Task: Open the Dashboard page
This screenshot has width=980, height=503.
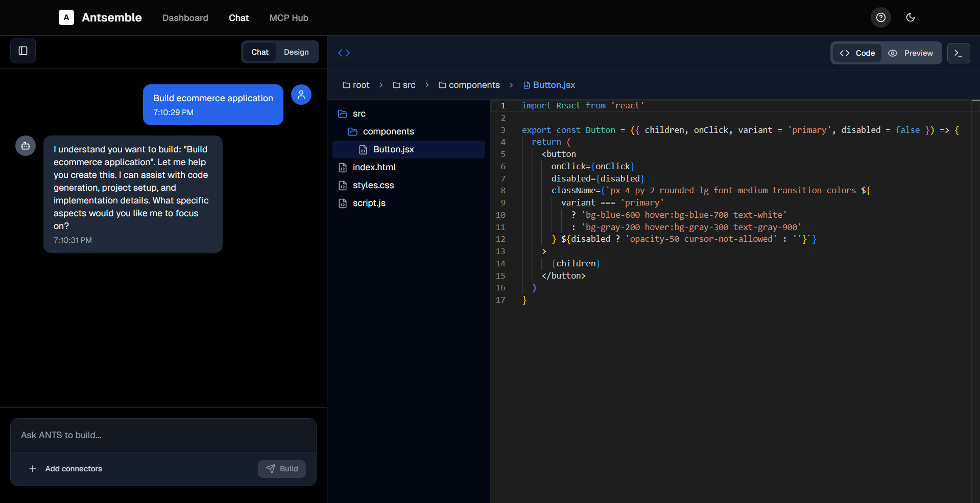Action: (x=185, y=17)
